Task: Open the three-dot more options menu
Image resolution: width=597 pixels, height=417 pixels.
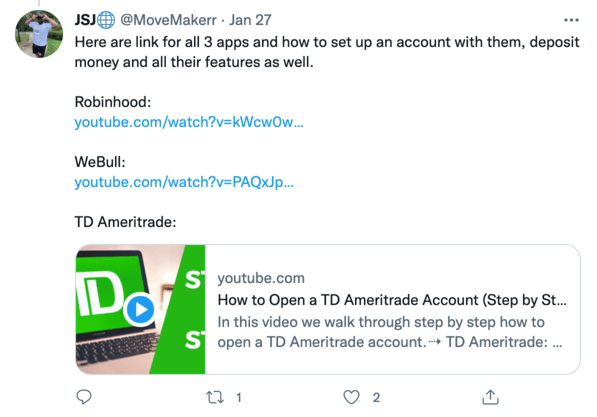Action: 571,20
